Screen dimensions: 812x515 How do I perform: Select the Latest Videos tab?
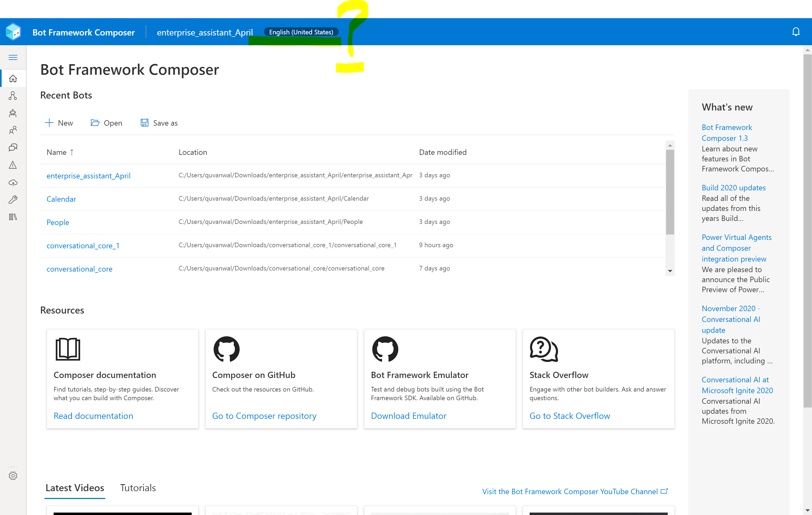pos(74,488)
